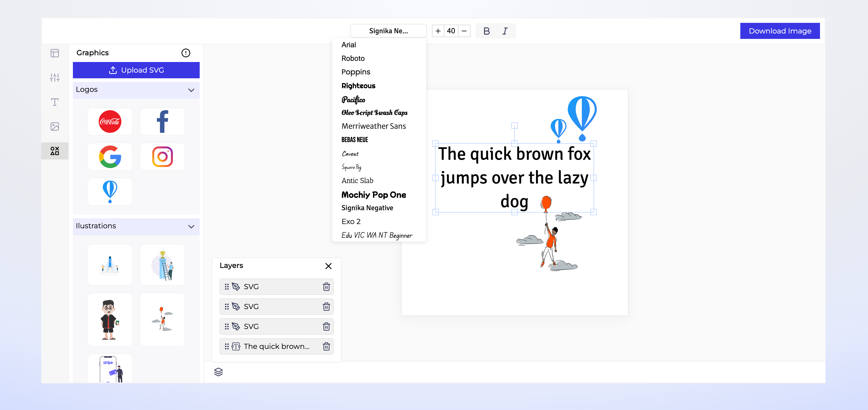This screenshot has width=868, height=410.
Task: Collapse the Logos section
Action: tap(191, 90)
